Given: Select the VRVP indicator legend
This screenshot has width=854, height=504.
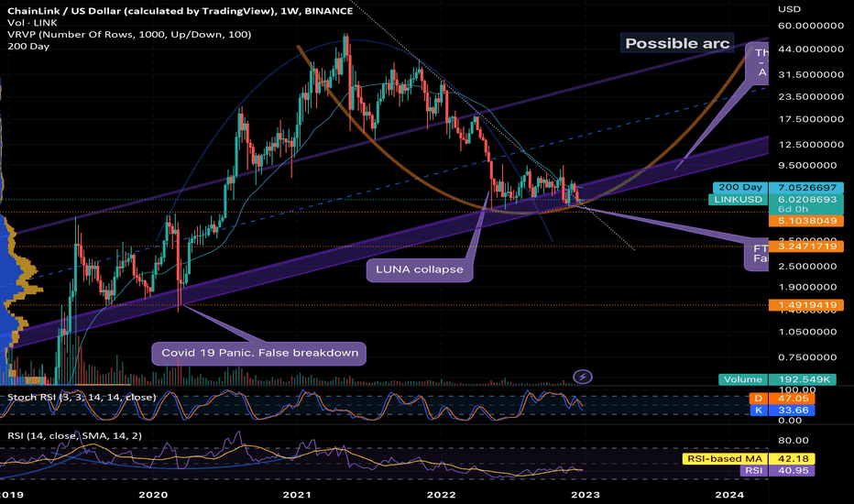Looking at the screenshot, I should tap(129, 34).
